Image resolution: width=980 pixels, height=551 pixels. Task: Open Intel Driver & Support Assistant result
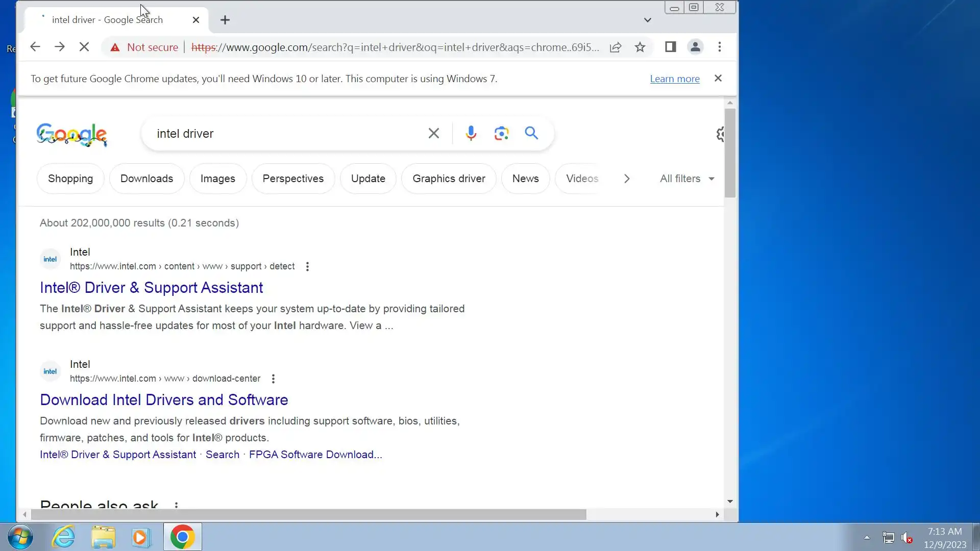pos(151,288)
